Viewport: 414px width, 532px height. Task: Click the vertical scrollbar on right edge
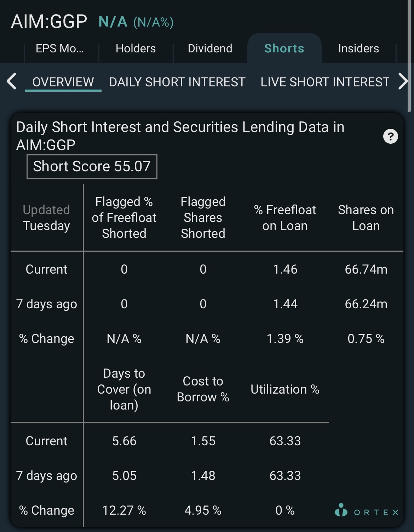(409, 57)
